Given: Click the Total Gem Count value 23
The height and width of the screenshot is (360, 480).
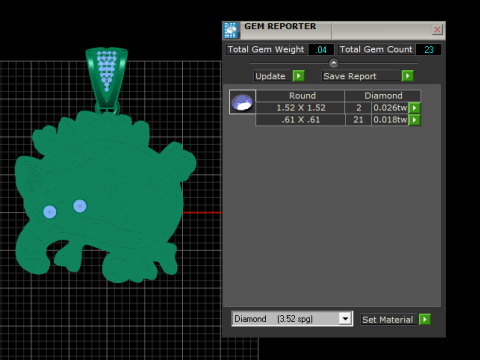Looking at the screenshot, I should 429,50.
